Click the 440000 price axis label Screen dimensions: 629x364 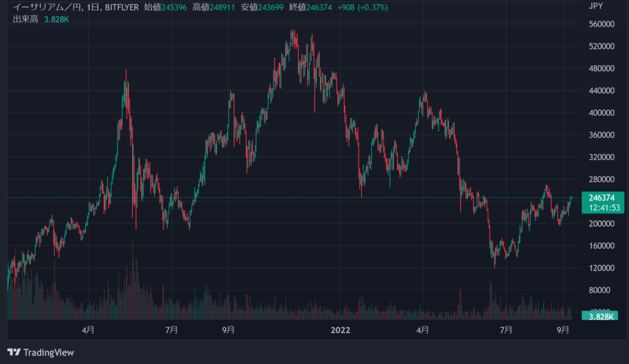click(601, 91)
